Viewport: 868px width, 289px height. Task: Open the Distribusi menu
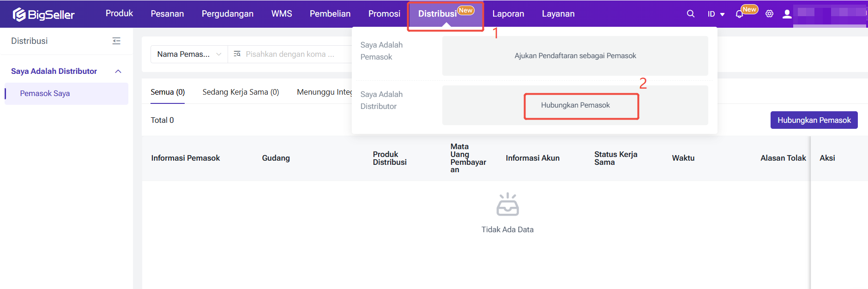(437, 14)
